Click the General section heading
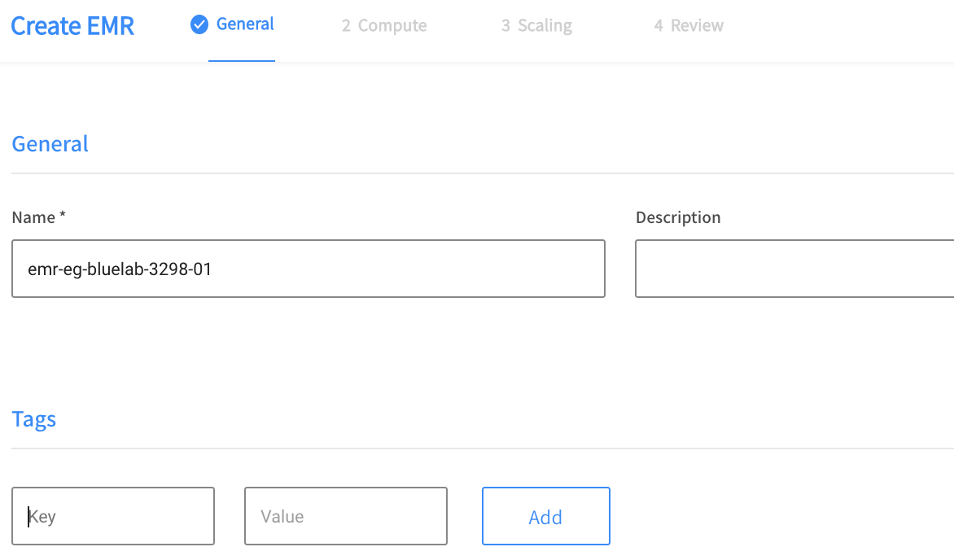 50,144
